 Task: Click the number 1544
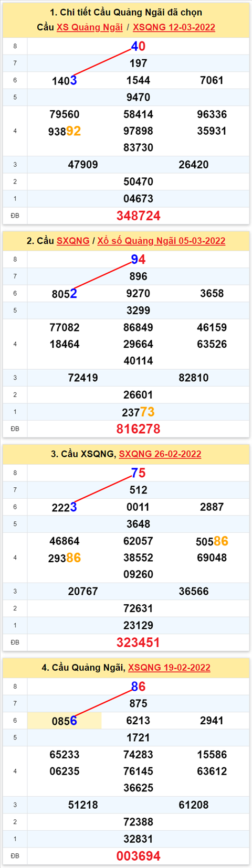click(x=138, y=80)
